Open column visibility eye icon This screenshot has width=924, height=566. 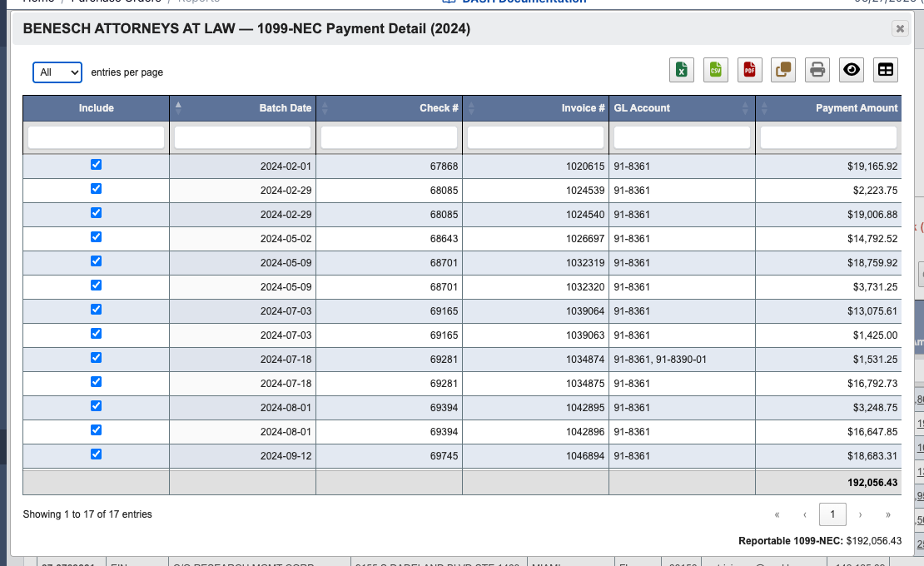852,70
